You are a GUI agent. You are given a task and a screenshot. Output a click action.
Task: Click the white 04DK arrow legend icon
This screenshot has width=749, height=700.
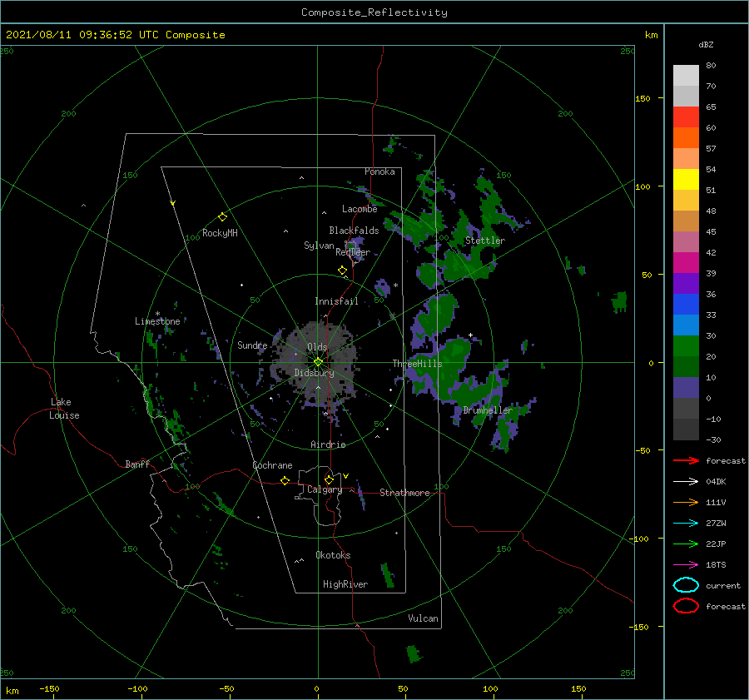686,482
